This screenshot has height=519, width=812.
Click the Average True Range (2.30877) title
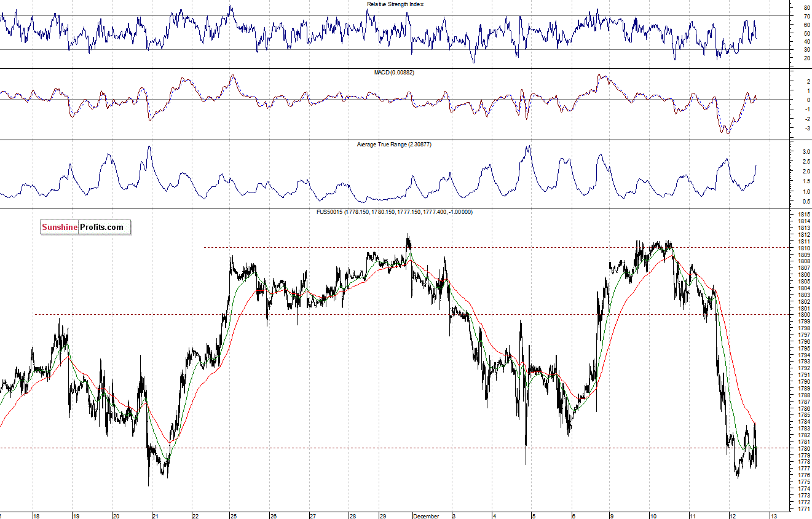click(395, 144)
